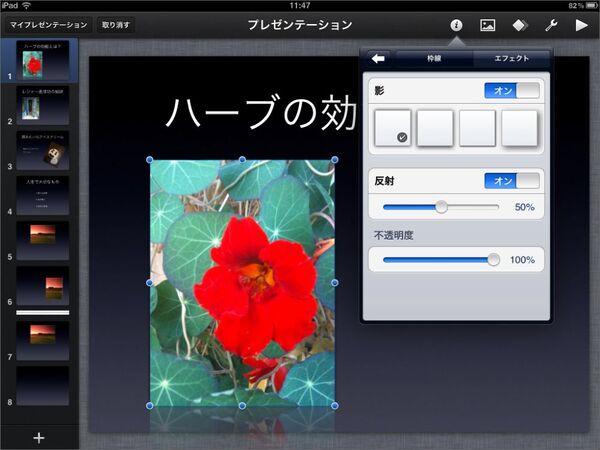The image size is (600, 450).
Task: Open the Info inspector icon
Action: [x=456, y=25]
